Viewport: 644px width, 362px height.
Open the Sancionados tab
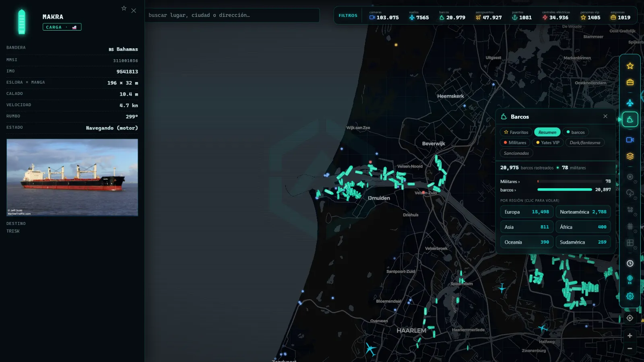pos(516,153)
